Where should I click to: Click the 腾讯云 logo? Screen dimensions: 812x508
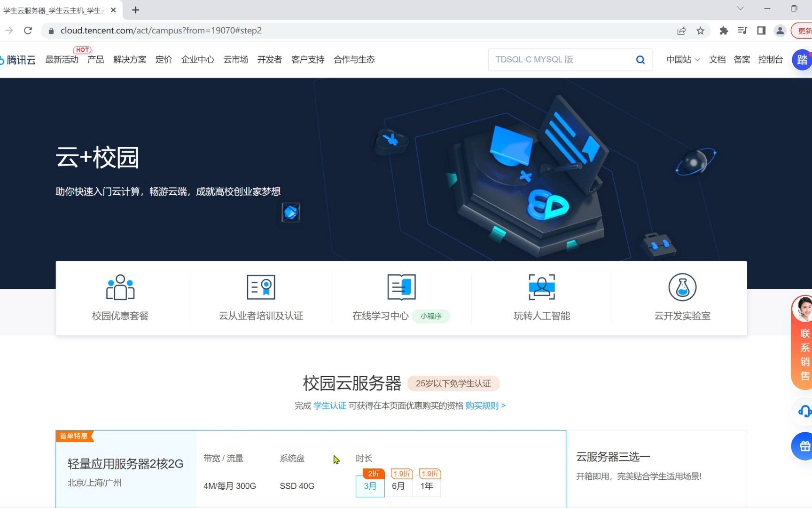18,60
